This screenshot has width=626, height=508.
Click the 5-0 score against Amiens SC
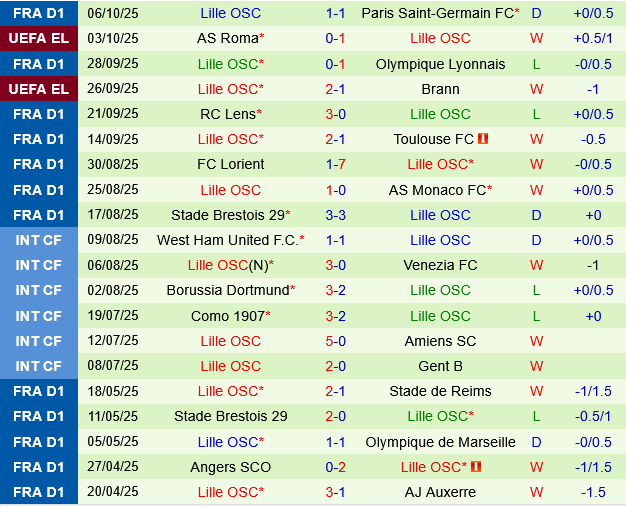[x=335, y=341]
